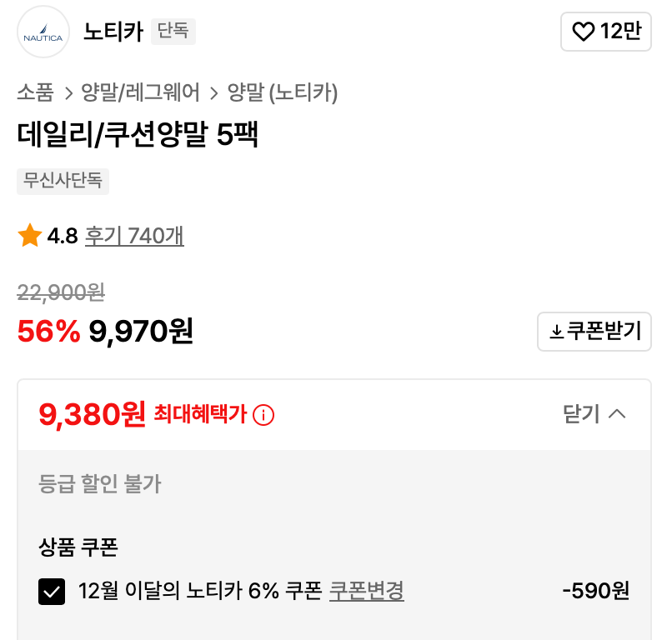Click the chevron after 소품 breadcrumb
This screenshot has width=672, height=640.
68,93
